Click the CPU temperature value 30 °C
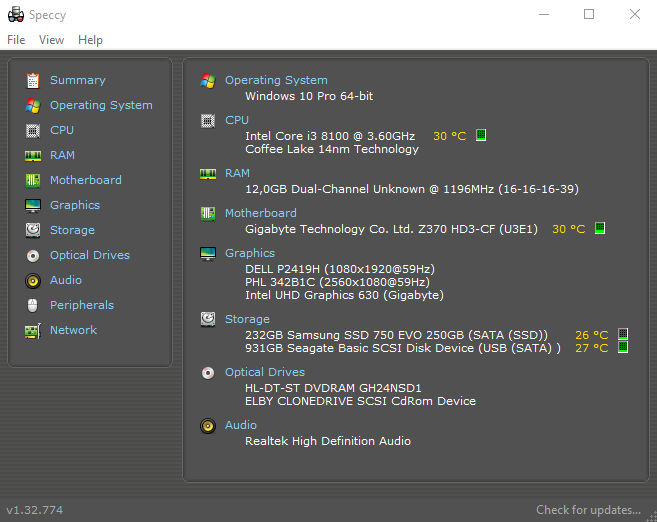This screenshot has width=657, height=522. point(450,136)
